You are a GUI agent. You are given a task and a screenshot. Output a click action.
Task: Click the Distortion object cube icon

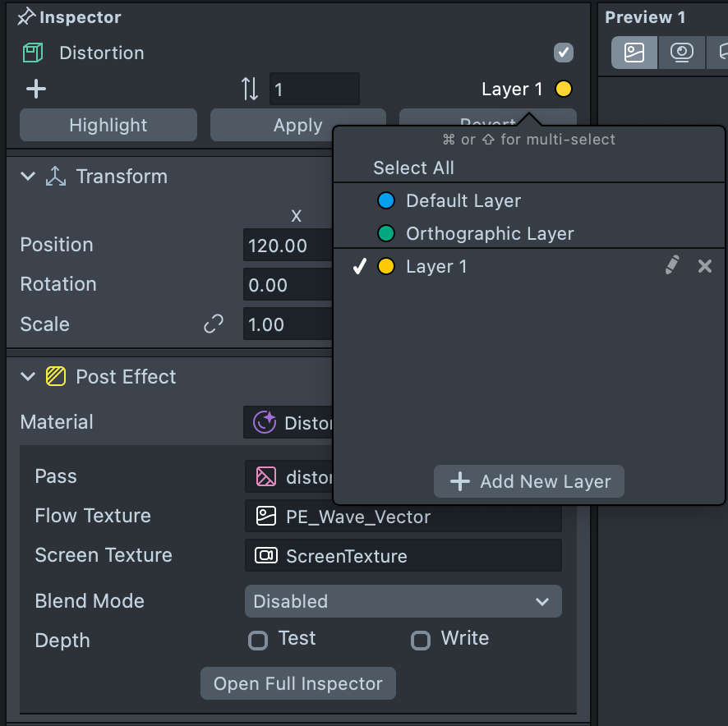pyautogui.click(x=33, y=53)
